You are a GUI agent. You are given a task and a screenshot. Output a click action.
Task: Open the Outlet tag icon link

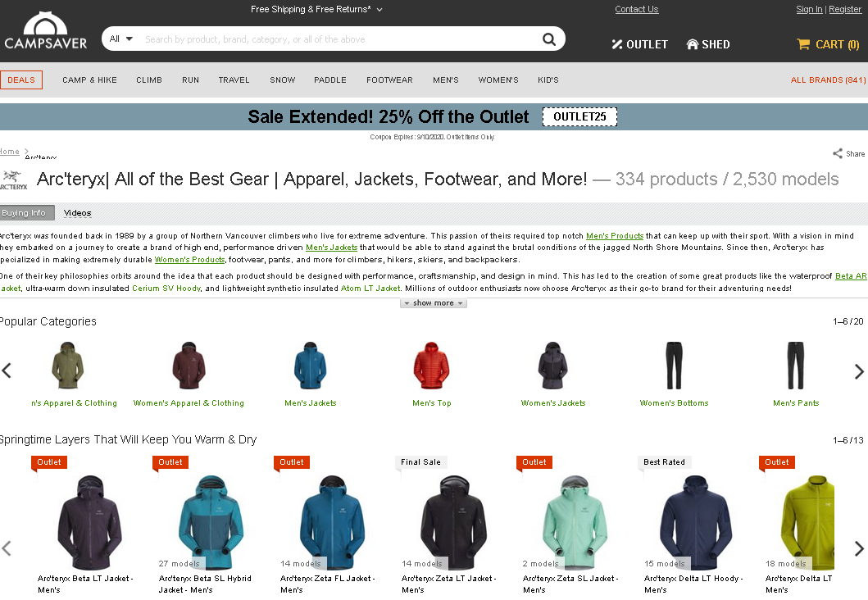pos(616,44)
